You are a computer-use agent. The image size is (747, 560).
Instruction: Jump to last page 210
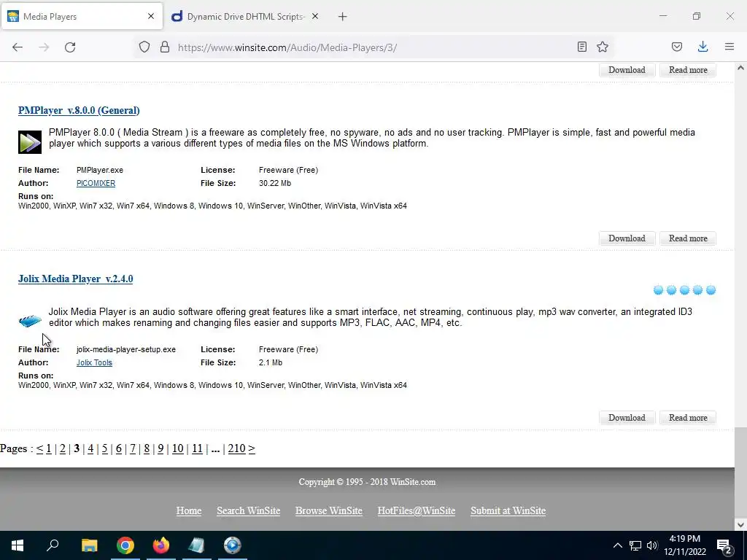tap(237, 449)
